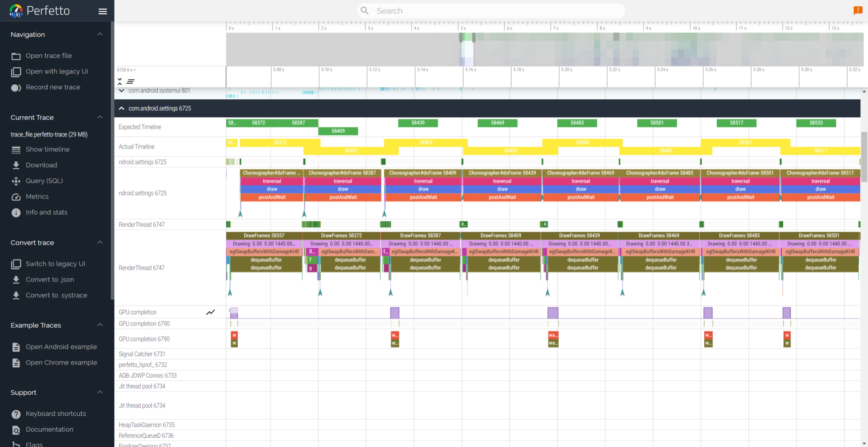The height and width of the screenshot is (447, 868).
Task: Click the Signal Catcher 6731 track label
Action: [x=142, y=354]
